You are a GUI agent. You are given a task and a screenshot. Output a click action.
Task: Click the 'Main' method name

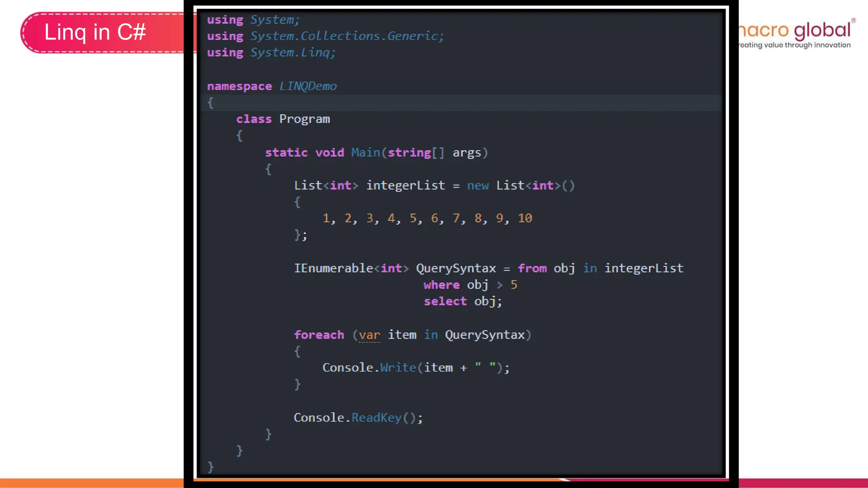tap(365, 152)
